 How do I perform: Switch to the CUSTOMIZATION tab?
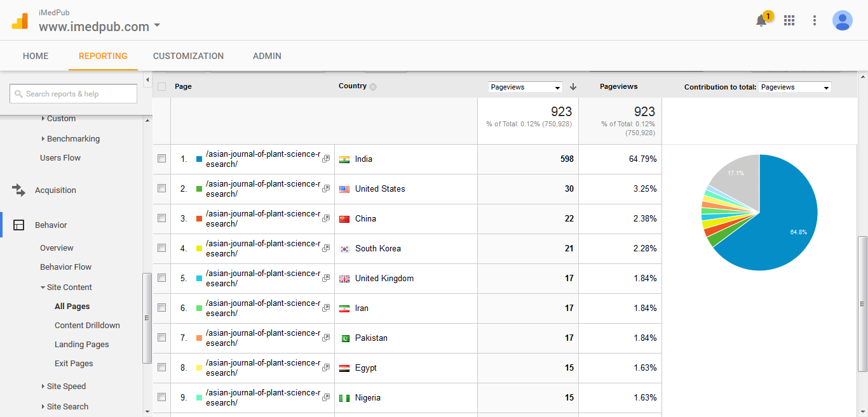(188, 56)
